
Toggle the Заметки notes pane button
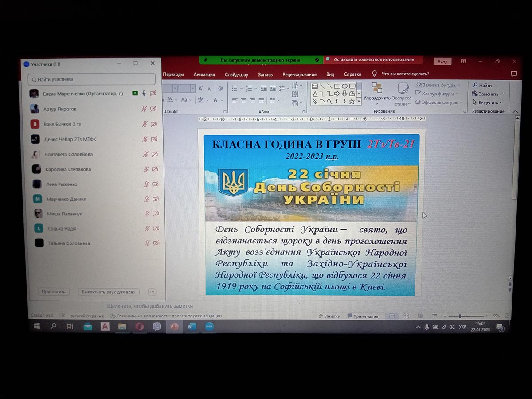point(329,316)
